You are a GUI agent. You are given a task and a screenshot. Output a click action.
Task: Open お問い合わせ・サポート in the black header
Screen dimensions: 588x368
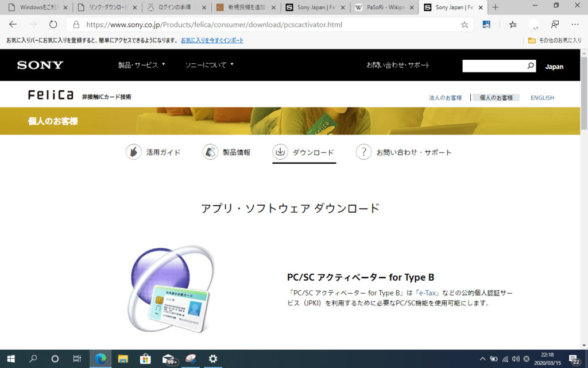coord(398,65)
